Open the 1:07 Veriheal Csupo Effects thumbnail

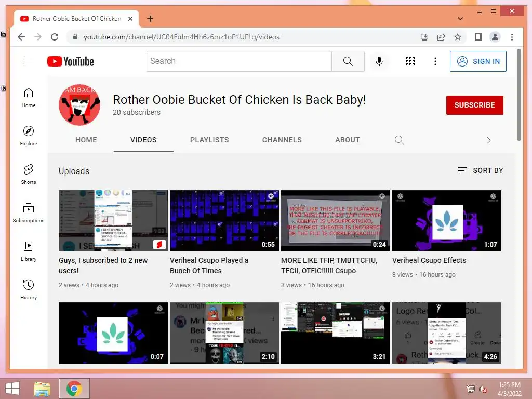coord(447,221)
